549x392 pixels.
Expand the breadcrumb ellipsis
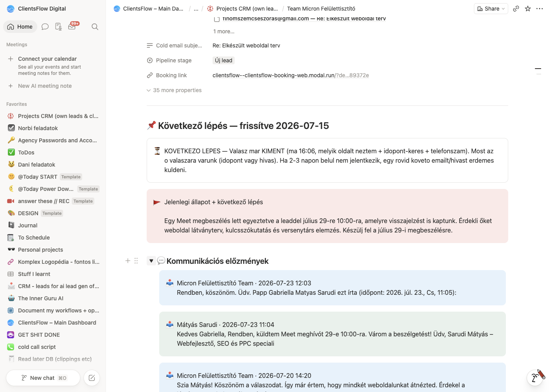point(196,9)
